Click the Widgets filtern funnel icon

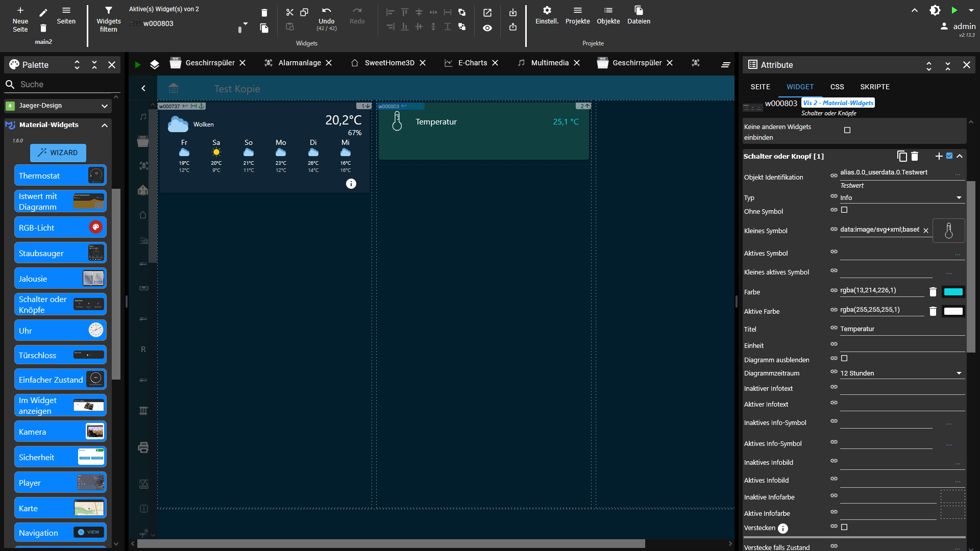click(x=108, y=11)
